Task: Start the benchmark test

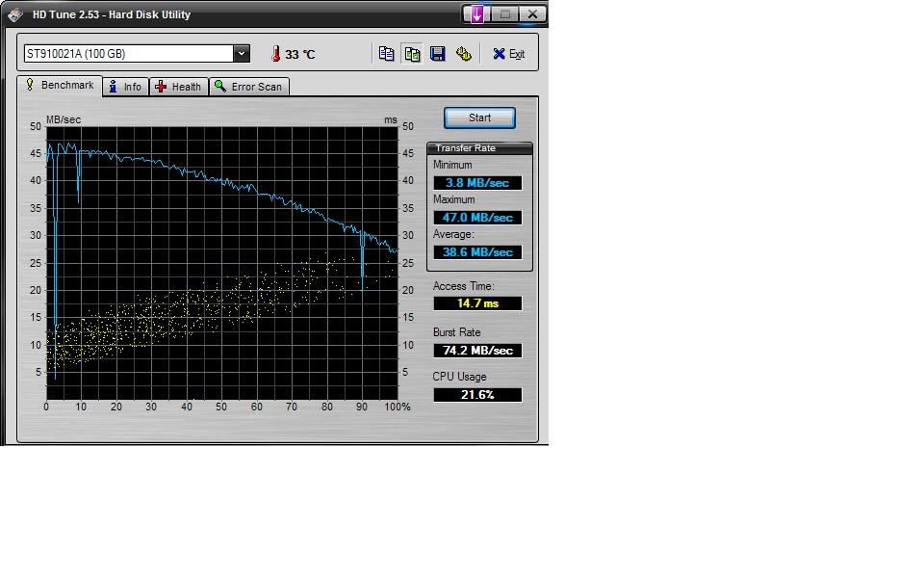Action: pos(479,118)
